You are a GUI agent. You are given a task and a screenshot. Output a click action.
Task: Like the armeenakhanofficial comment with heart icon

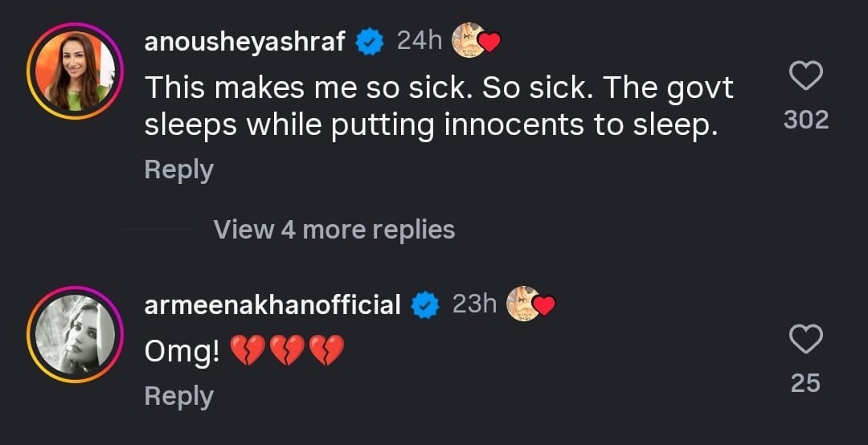pos(805,340)
